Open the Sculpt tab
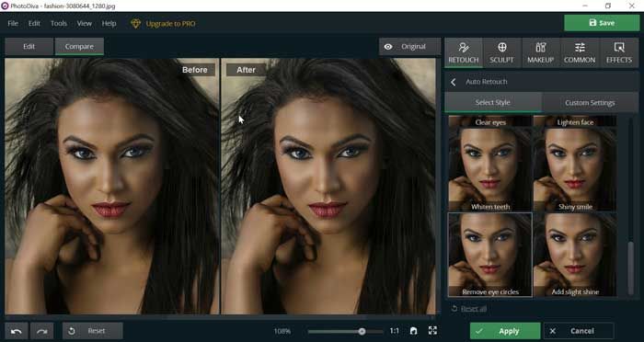The width and height of the screenshot is (644, 342). coord(501,53)
